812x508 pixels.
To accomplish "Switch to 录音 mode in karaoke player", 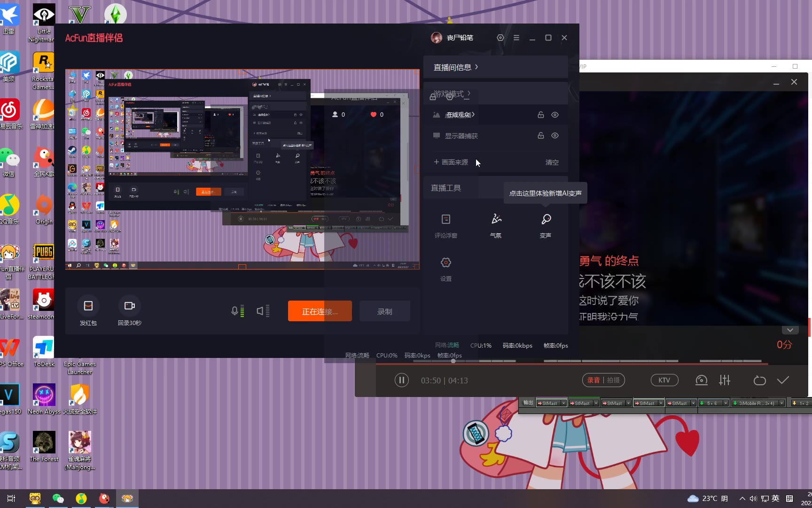I will [x=593, y=380].
